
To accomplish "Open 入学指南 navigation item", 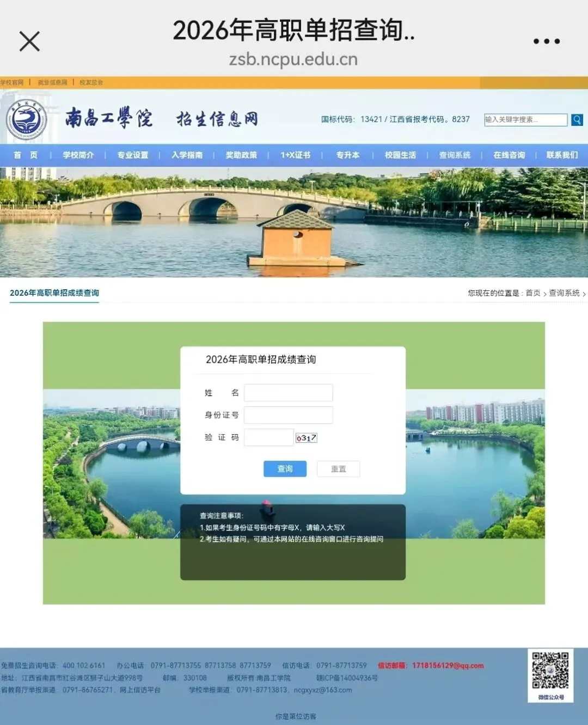I will [187, 155].
